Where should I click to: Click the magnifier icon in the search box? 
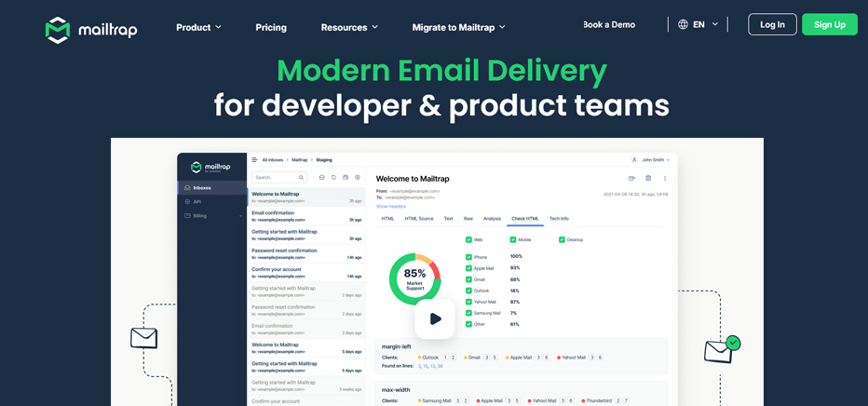(x=301, y=177)
